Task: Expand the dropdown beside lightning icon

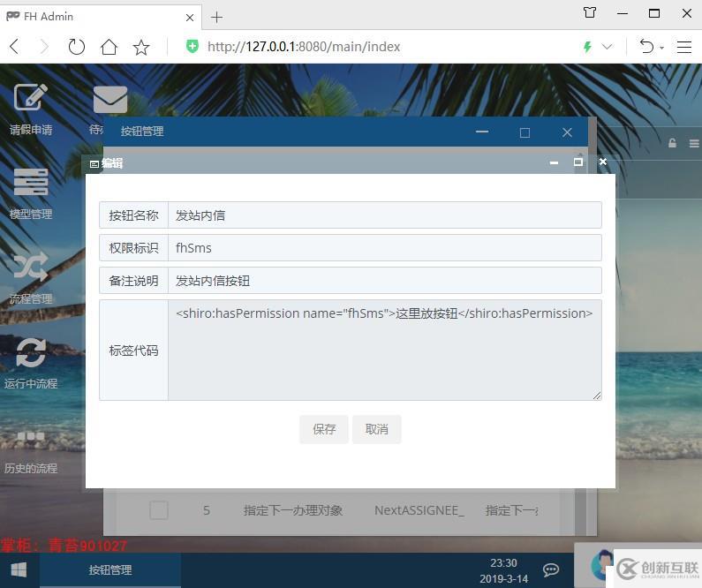Action: [608, 47]
